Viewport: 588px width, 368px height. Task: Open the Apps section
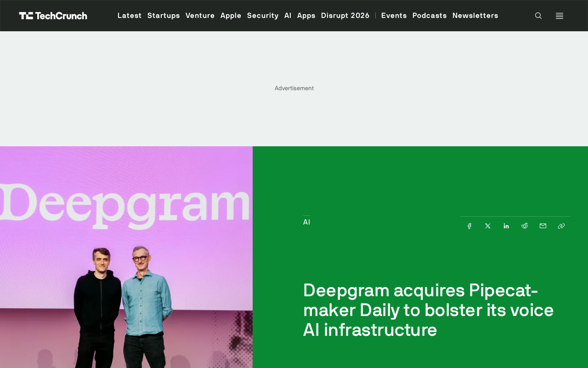tap(306, 16)
